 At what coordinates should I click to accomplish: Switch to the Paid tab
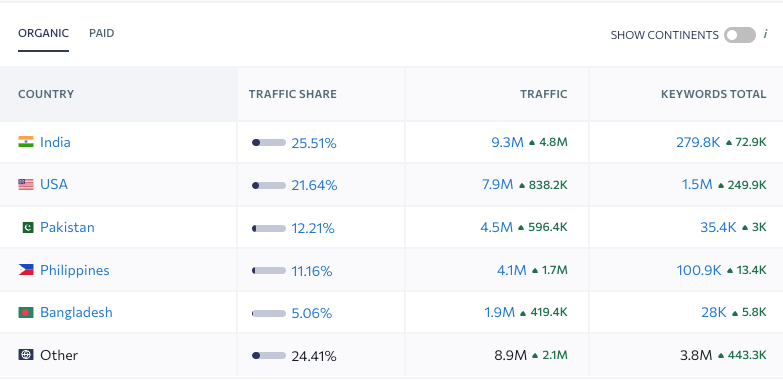click(x=101, y=33)
